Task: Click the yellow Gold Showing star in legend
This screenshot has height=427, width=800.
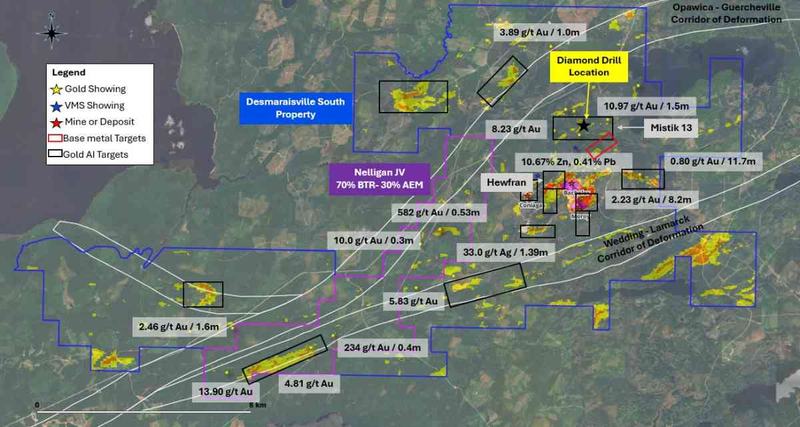Action: (x=57, y=89)
